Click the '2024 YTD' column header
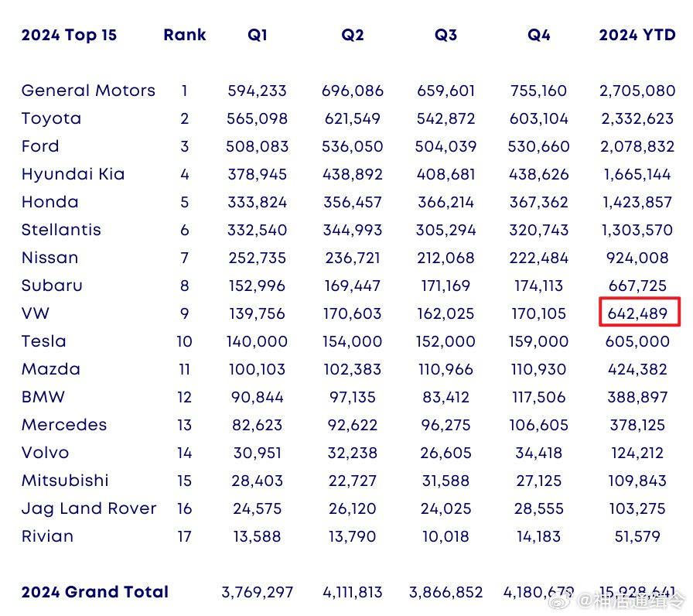 pos(637,35)
